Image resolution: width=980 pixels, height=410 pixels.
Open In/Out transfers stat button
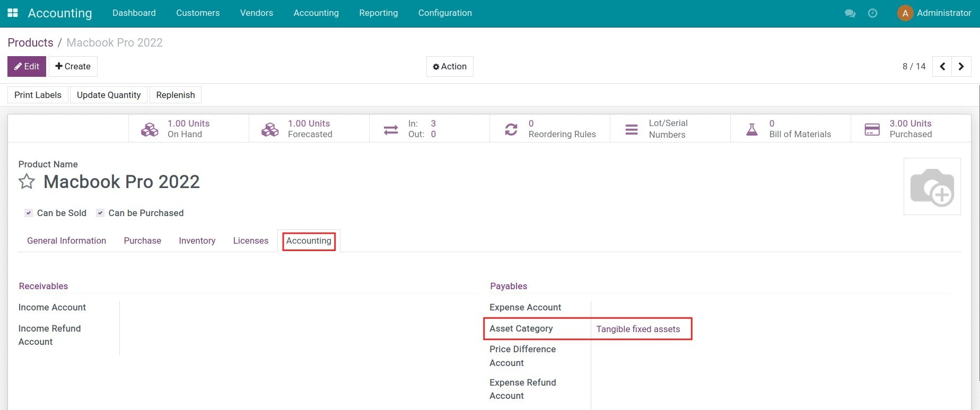pos(430,129)
